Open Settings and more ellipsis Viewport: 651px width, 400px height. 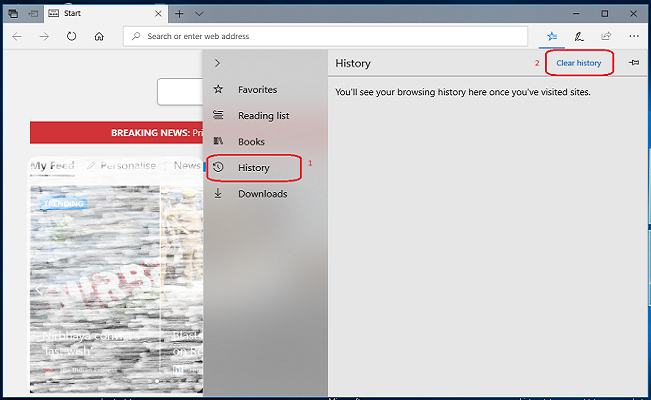634,36
